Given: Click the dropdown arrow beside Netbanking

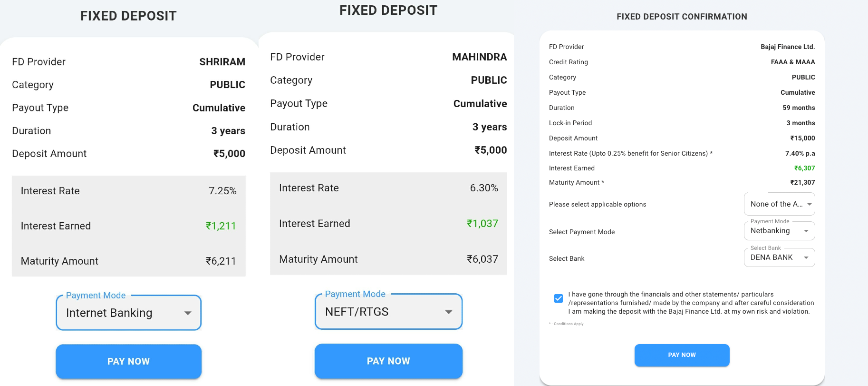Looking at the screenshot, I should pyautogui.click(x=806, y=231).
